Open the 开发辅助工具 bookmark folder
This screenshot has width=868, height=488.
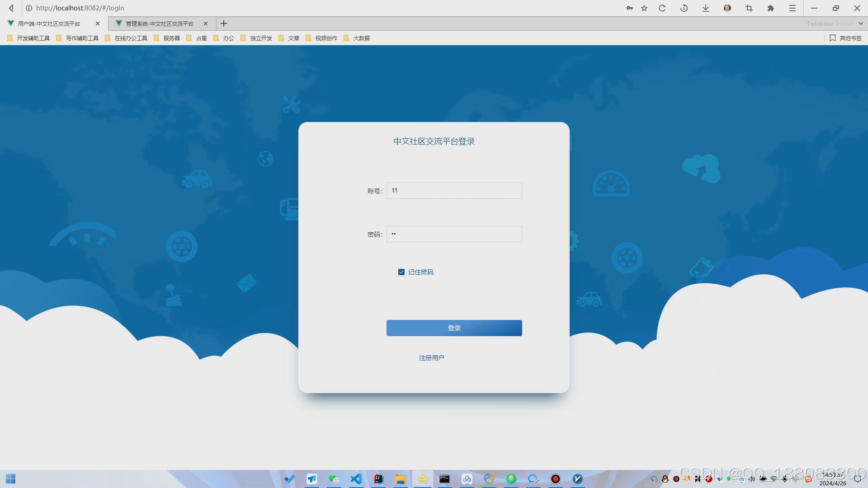[x=29, y=38]
